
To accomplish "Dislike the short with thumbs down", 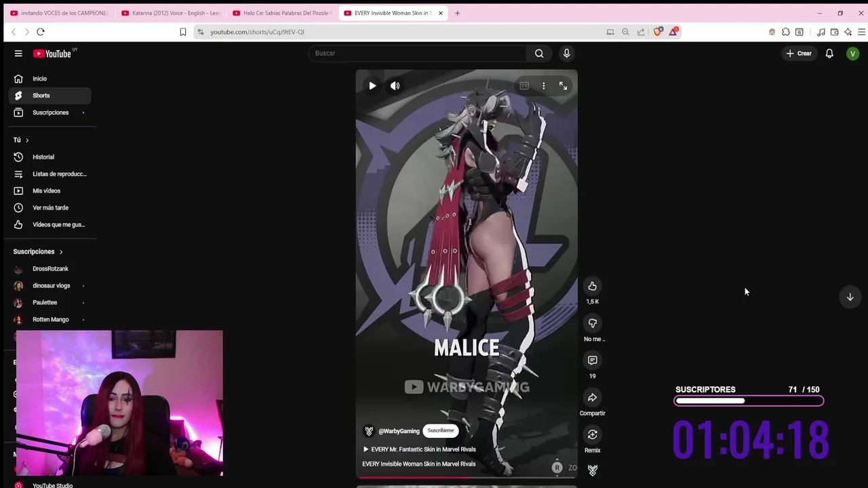I will pyautogui.click(x=592, y=323).
